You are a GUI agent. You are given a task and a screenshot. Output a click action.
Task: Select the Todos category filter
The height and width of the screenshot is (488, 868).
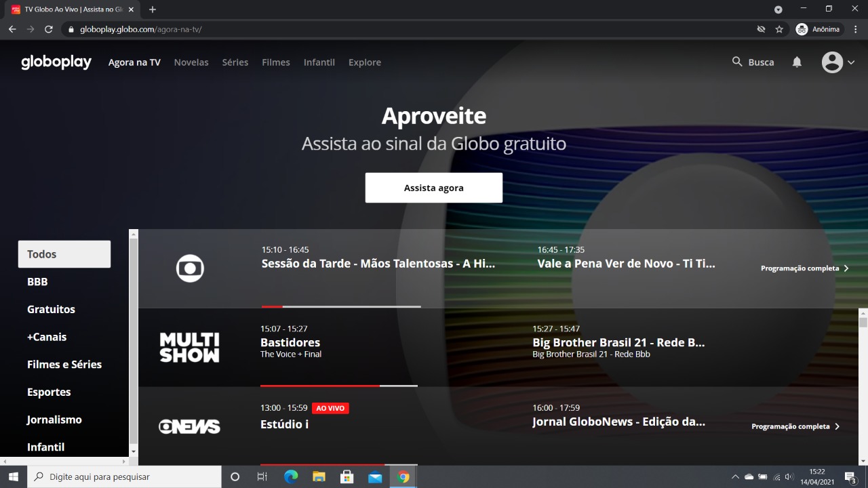click(x=64, y=254)
